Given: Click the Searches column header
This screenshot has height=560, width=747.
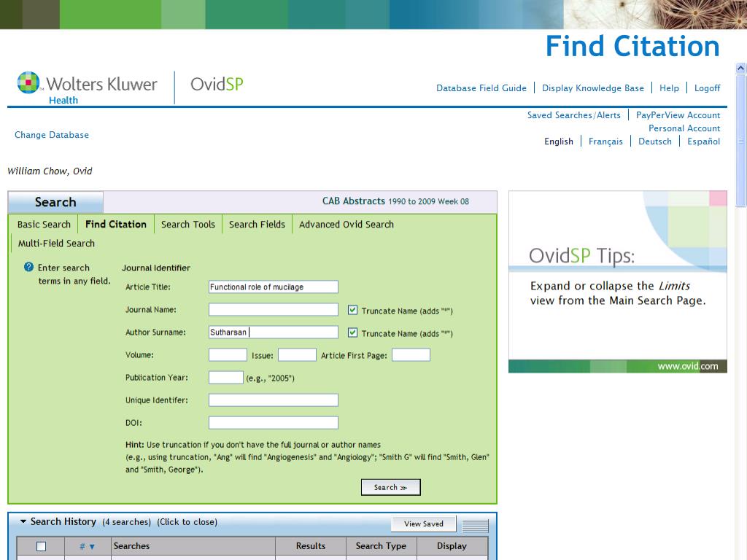Looking at the screenshot, I should pos(193,546).
